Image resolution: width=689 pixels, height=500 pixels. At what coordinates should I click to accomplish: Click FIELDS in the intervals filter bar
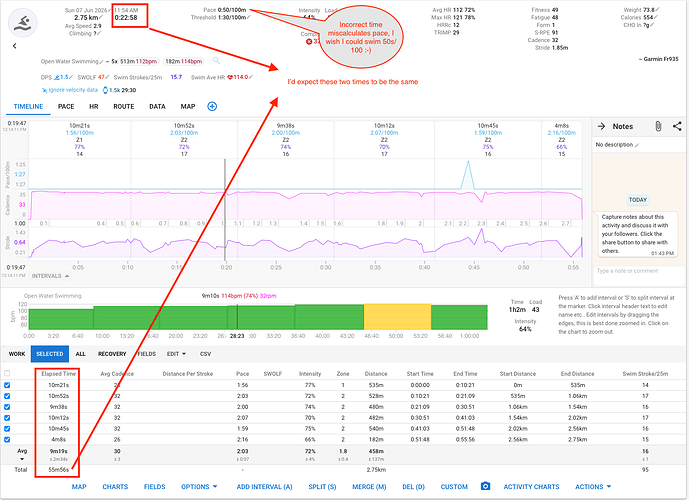[x=147, y=354]
